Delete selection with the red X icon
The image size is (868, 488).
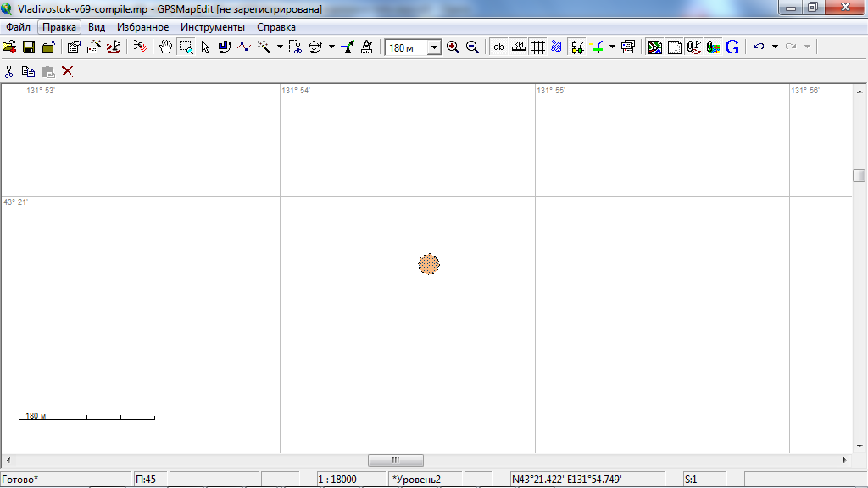(68, 72)
